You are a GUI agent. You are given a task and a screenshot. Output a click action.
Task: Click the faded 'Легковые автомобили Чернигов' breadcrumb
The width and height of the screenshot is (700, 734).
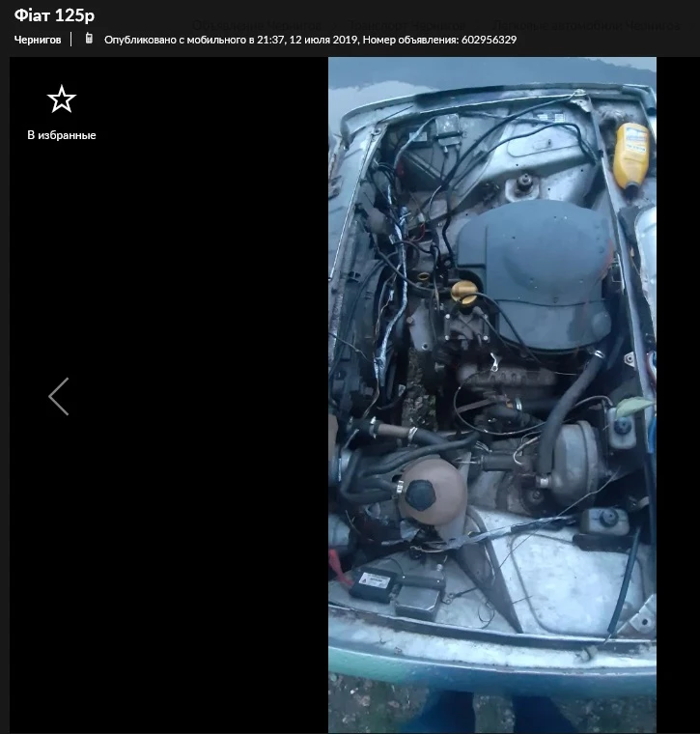coord(586,25)
